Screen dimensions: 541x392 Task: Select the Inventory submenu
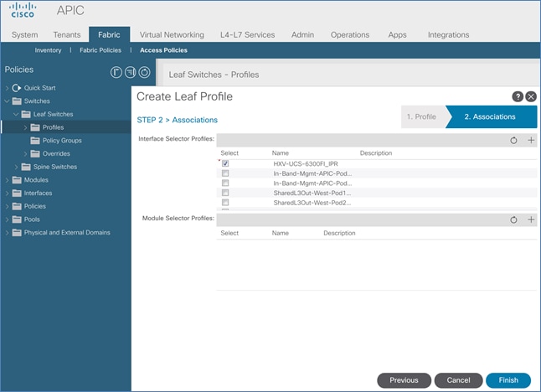pyautogui.click(x=48, y=50)
